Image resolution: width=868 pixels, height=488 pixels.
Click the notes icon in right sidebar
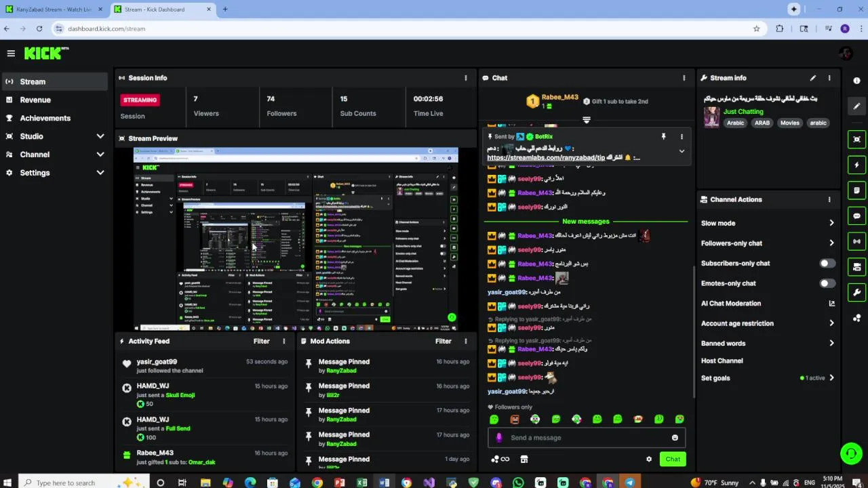click(x=857, y=190)
